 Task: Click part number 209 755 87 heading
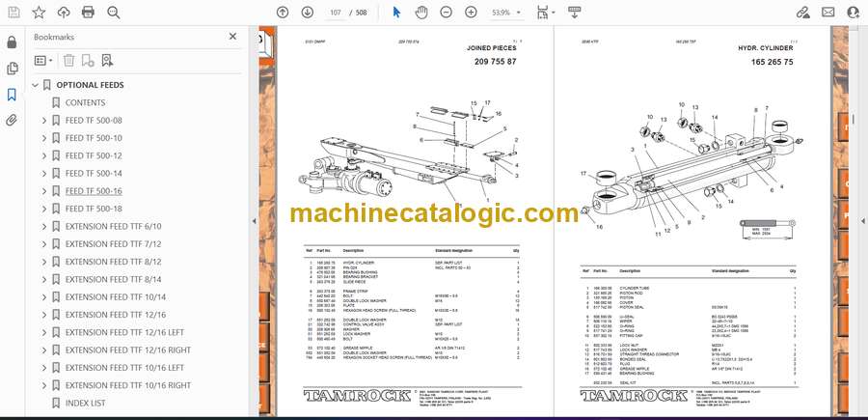495,62
